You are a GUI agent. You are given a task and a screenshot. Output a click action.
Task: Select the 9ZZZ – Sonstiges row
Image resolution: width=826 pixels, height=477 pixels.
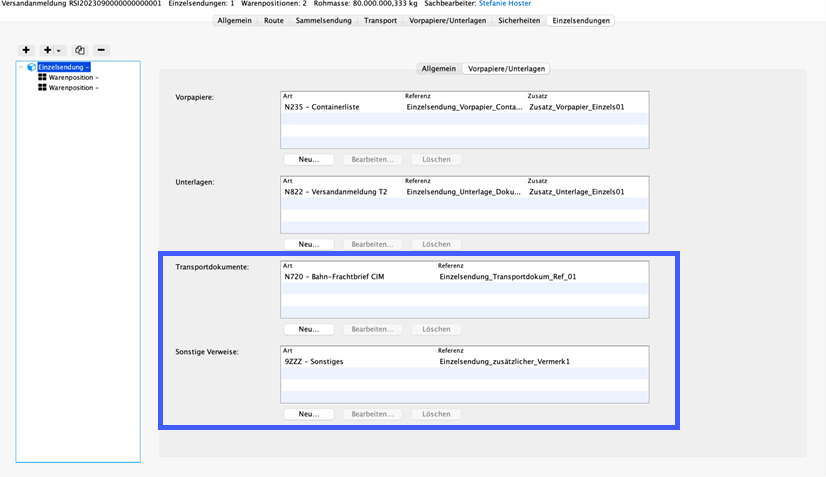[464, 361]
